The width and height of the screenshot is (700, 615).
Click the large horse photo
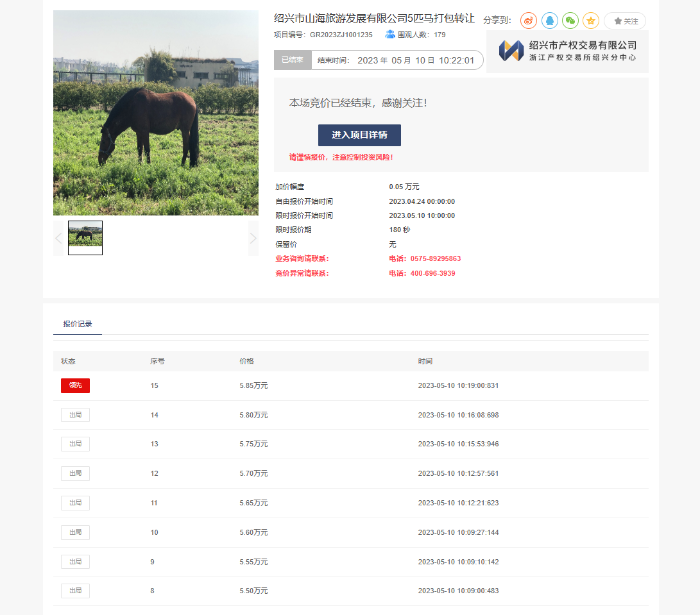pyautogui.click(x=156, y=113)
